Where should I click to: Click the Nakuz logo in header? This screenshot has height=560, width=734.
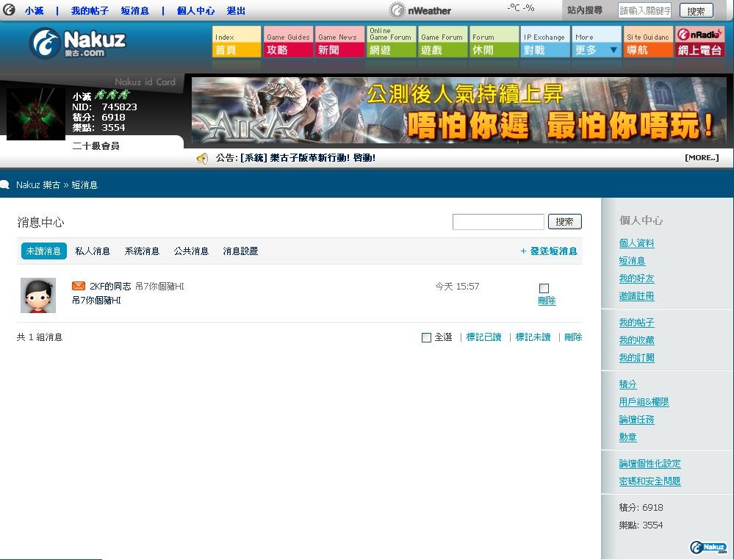coord(77,43)
